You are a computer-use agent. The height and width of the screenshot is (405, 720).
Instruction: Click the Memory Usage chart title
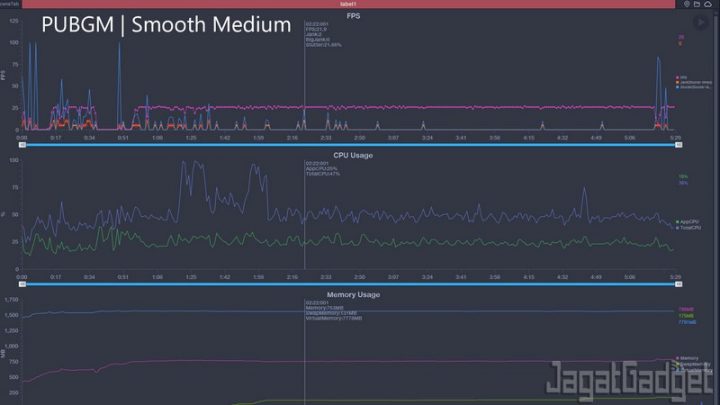pos(353,295)
